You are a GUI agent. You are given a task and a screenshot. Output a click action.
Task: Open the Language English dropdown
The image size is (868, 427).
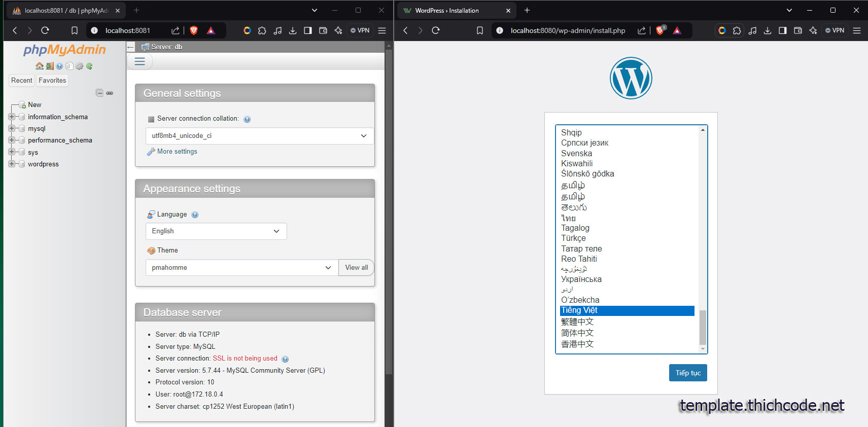[216, 231]
